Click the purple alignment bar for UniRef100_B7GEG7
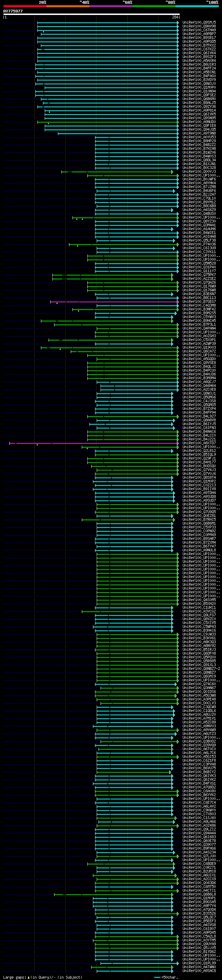The image size is (222, 980). (x=114, y=302)
